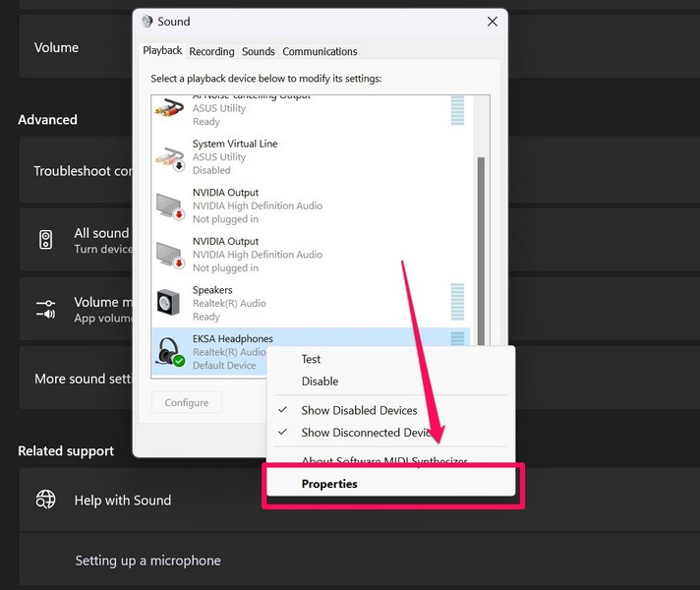Switch to the Sounds tab
700x590 pixels.
pyautogui.click(x=259, y=51)
